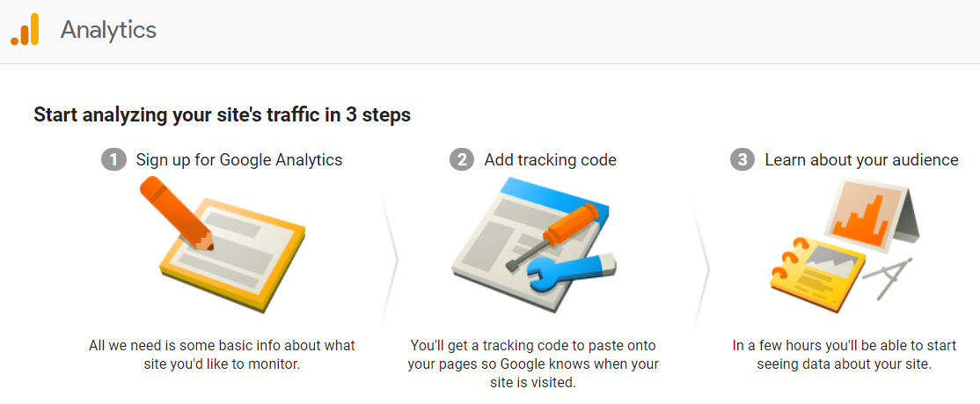Click the step 3 number circle
This screenshot has width=980, height=404.
pyautogui.click(x=742, y=159)
